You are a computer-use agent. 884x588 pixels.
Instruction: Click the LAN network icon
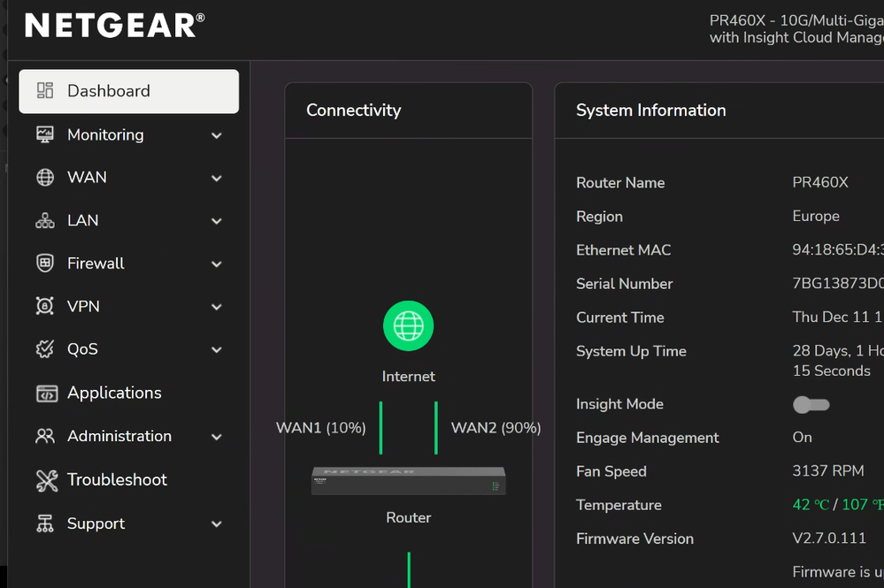[45, 221]
